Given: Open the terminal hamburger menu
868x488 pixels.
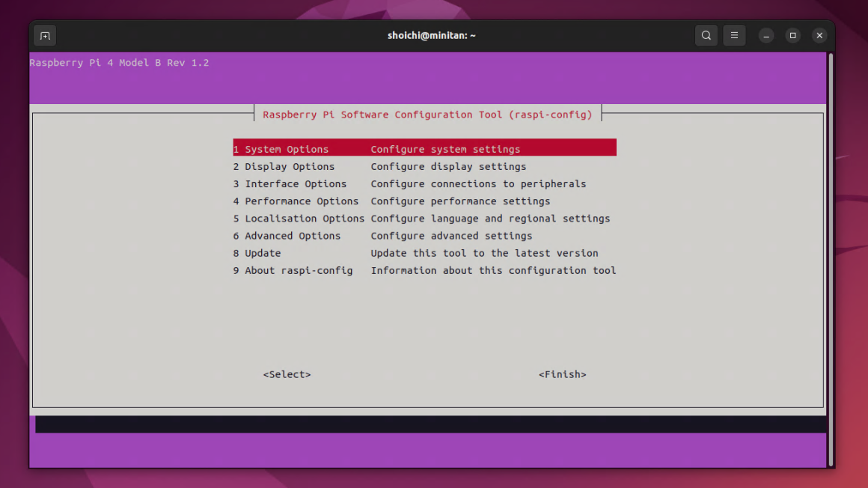Looking at the screenshot, I should tap(735, 35).
